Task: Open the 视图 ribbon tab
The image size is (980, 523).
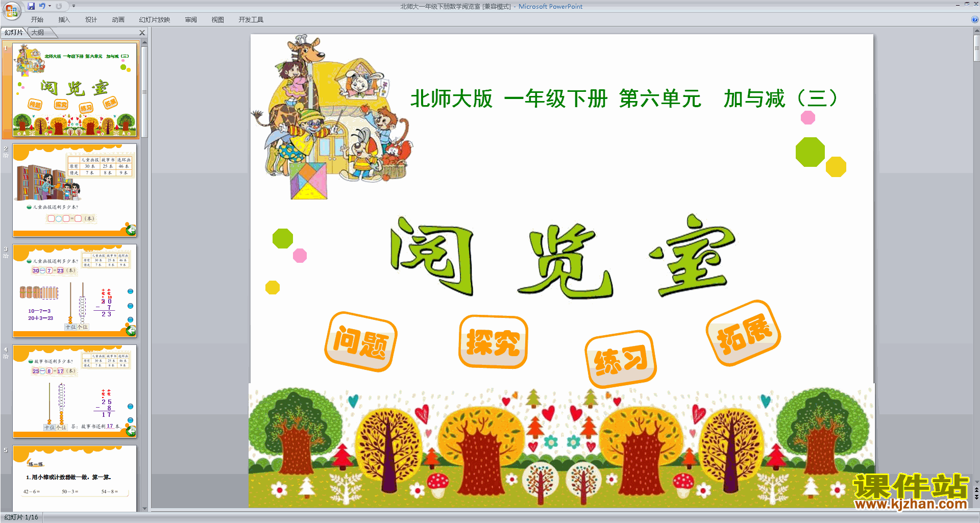Action: pyautogui.click(x=218, y=20)
